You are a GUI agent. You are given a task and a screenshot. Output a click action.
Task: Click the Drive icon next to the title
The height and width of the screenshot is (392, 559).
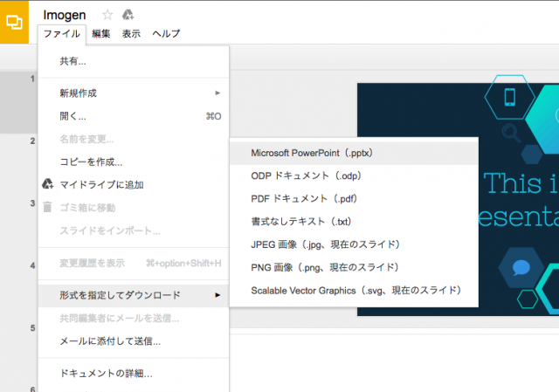click(128, 15)
